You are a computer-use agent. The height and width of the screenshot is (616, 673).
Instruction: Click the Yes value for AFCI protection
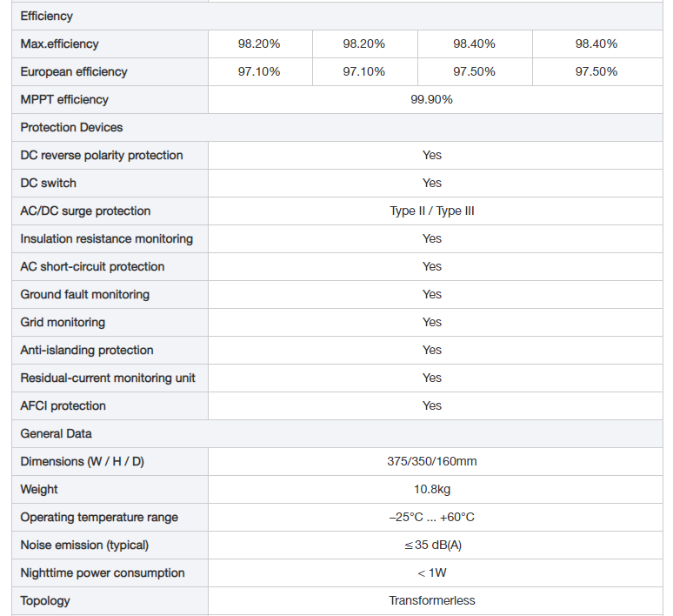coord(432,406)
